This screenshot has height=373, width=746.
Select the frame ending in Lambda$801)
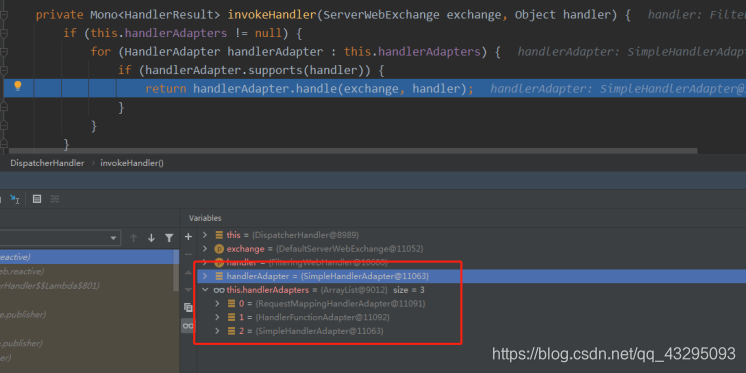click(x=87, y=285)
